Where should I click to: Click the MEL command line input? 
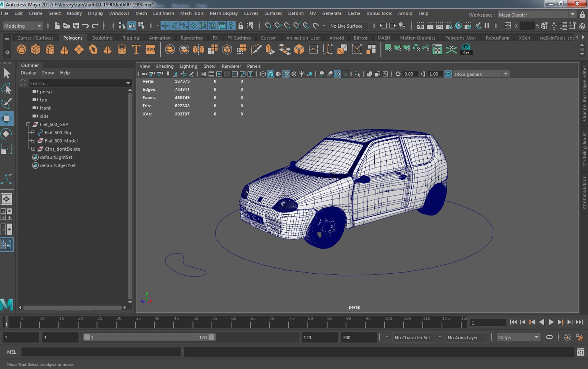coord(101,352)
